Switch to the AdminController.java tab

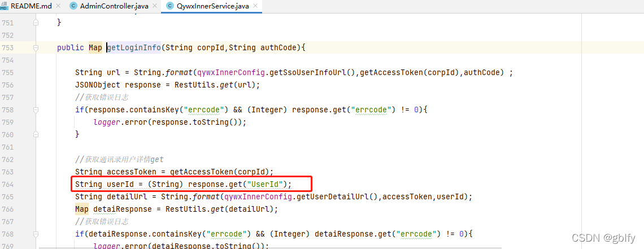pos(114,6)
